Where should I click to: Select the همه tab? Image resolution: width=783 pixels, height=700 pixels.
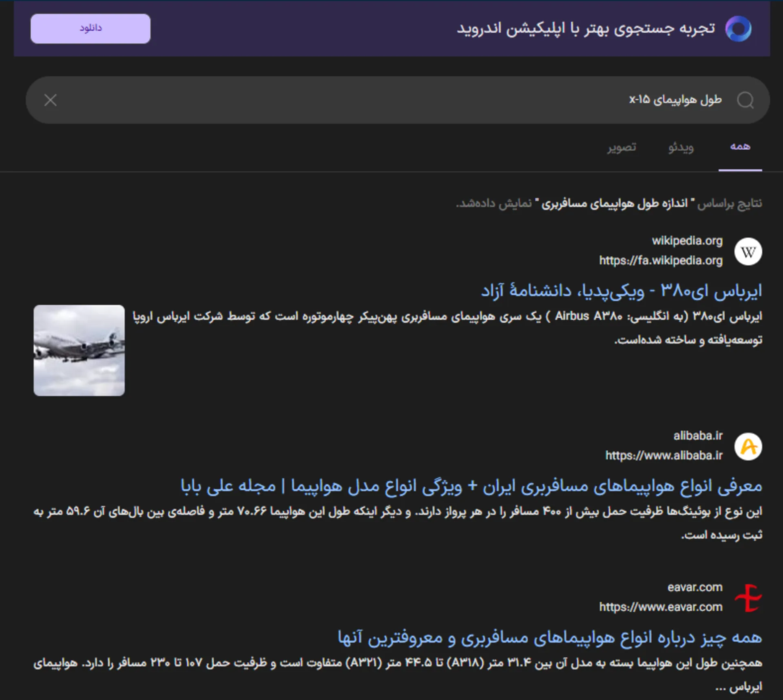coord(741,147)
